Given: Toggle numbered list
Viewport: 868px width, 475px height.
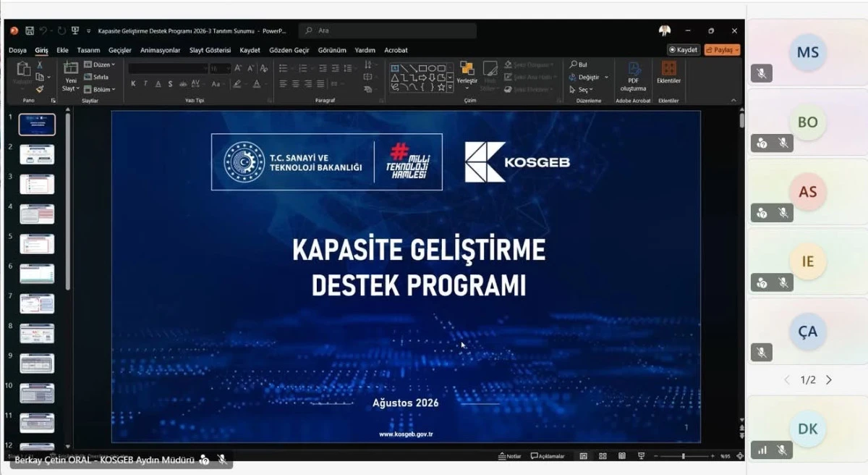Looking at the screenshot, I should tap(302, 68).
